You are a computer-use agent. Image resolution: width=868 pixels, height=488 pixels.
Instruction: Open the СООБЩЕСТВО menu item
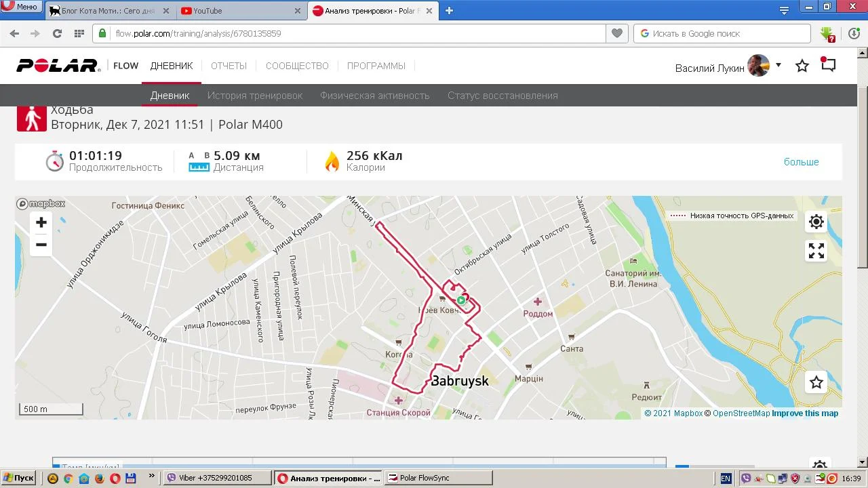297,66
